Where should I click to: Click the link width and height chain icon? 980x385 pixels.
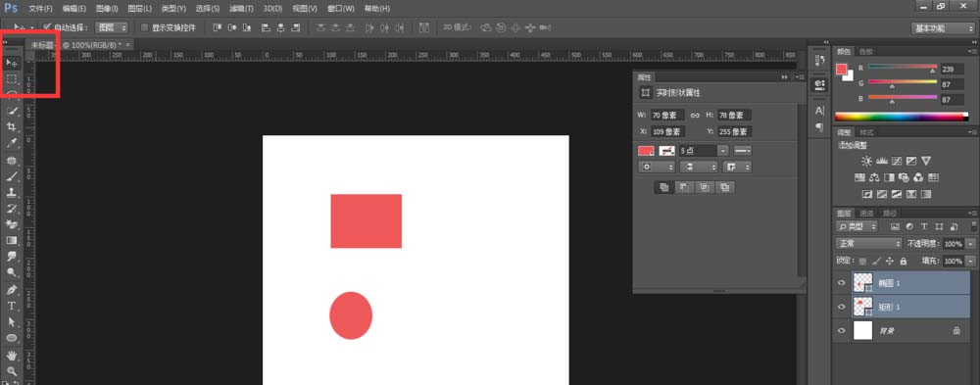click(x=695, y=116)
